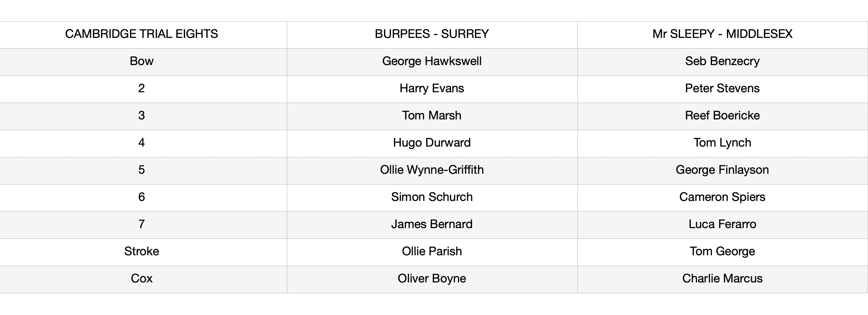The image size is (868, 315).
Task: Select the Hugo Durward cell
Action: click(x=432, y=143)
